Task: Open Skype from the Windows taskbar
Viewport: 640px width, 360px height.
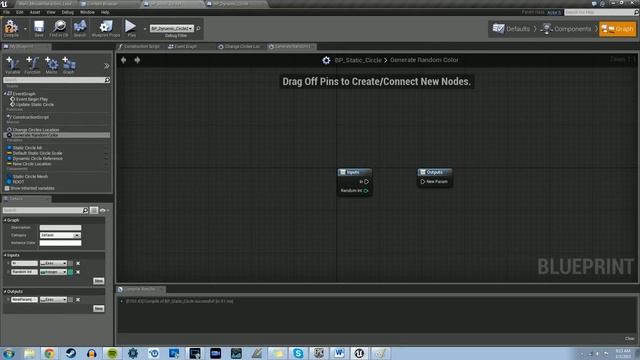Action: pos(298,353)
